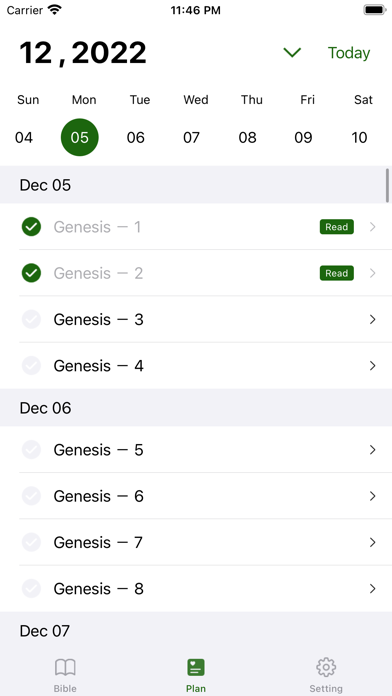Tap the Read badge on Genesis 2
This screenshot has width=392, height=696.
337,273
